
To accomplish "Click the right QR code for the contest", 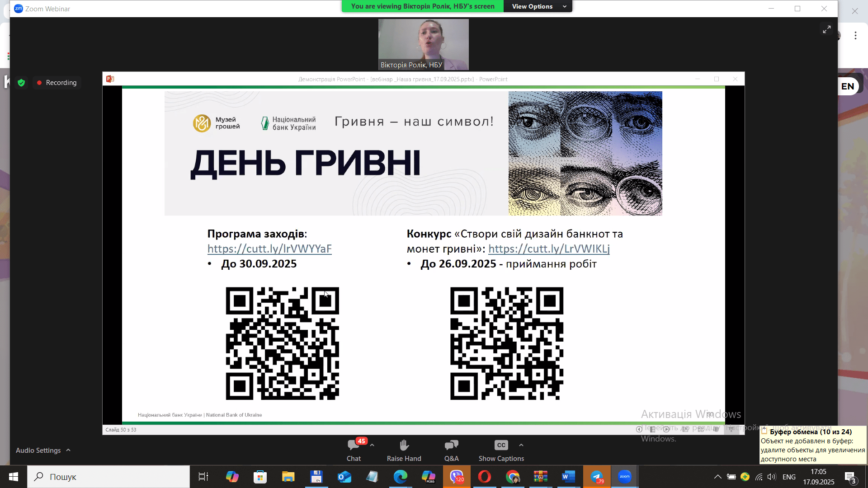I will click(507, 343).
